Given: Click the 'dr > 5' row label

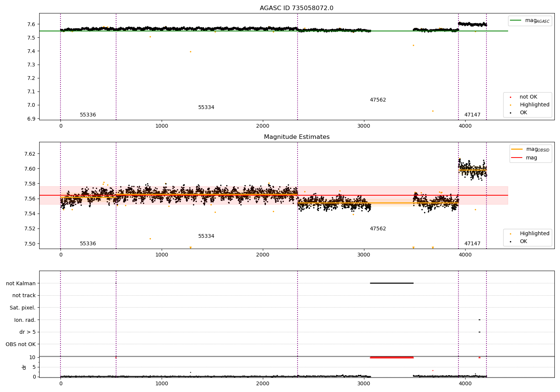Looking at the screenshot, I should tap(28, 332).
